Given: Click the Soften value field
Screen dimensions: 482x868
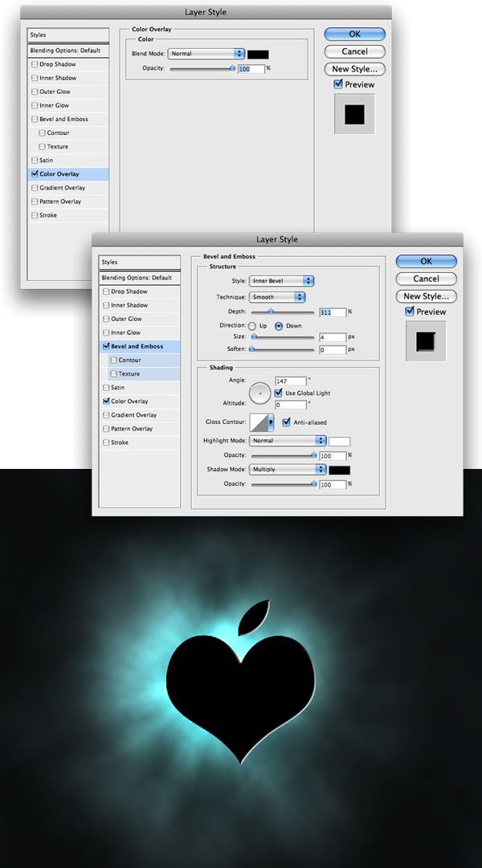Looking at the screenshot, I should point(333,350).
